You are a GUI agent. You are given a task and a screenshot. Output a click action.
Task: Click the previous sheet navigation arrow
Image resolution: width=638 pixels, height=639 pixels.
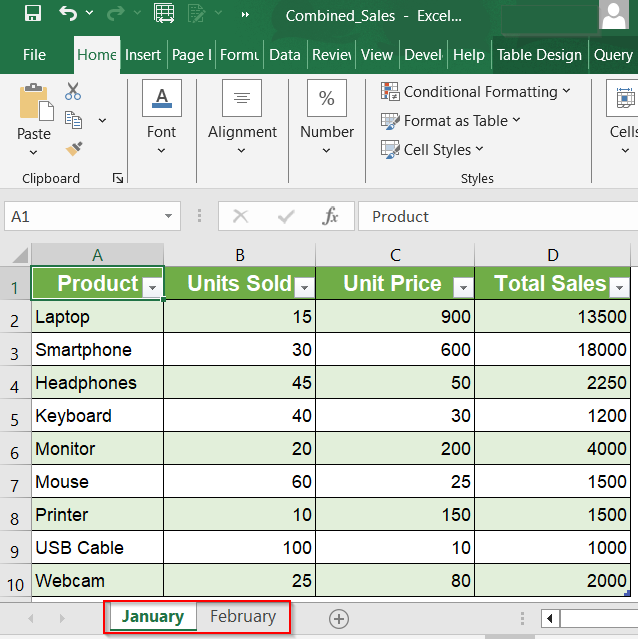click(31, 619)
